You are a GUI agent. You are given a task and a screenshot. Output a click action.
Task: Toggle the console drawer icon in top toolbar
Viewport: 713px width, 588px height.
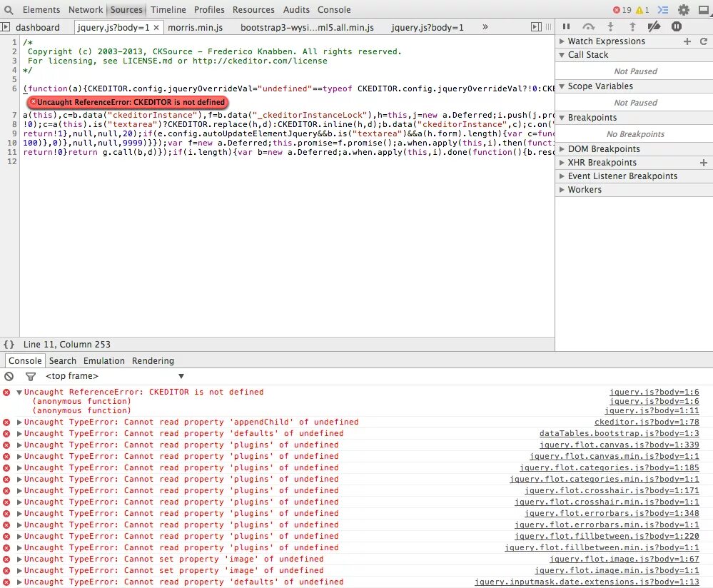663,9
